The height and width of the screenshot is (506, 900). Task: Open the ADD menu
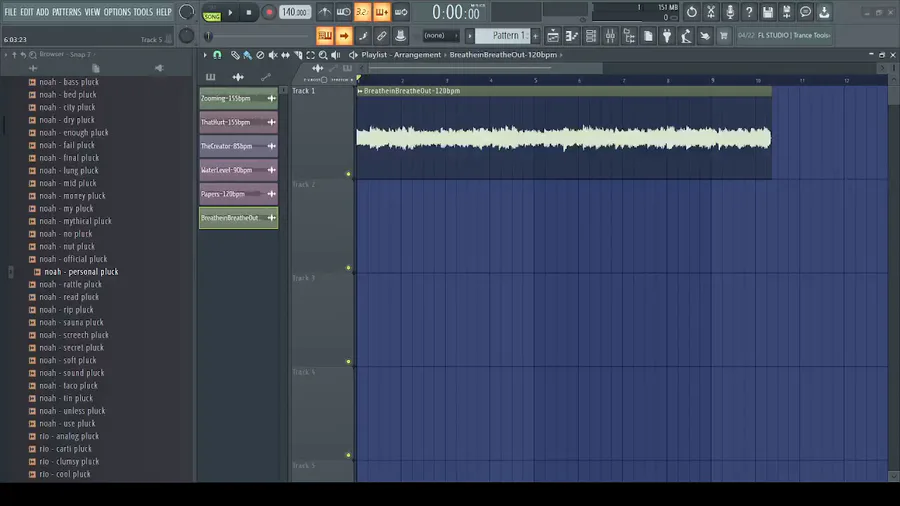tap(42, 12)
